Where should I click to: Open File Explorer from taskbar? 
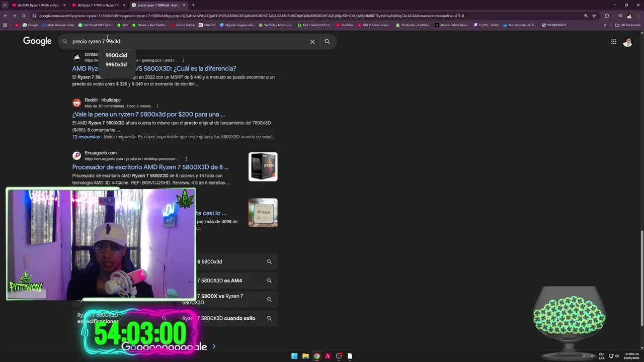[x=305, y=356]
